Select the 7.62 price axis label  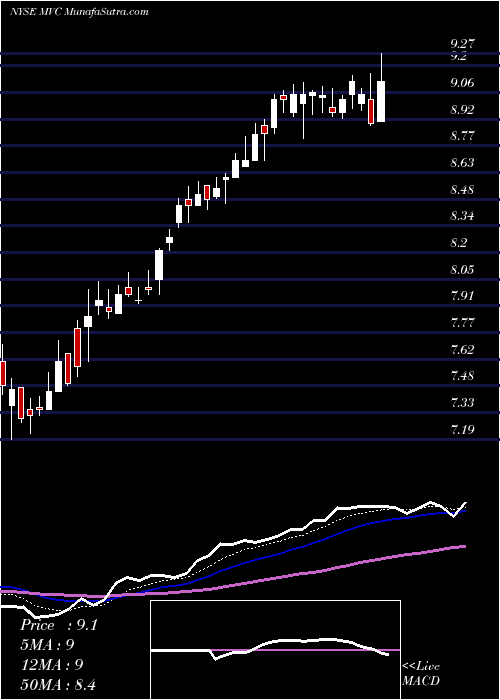coord(463,349)
